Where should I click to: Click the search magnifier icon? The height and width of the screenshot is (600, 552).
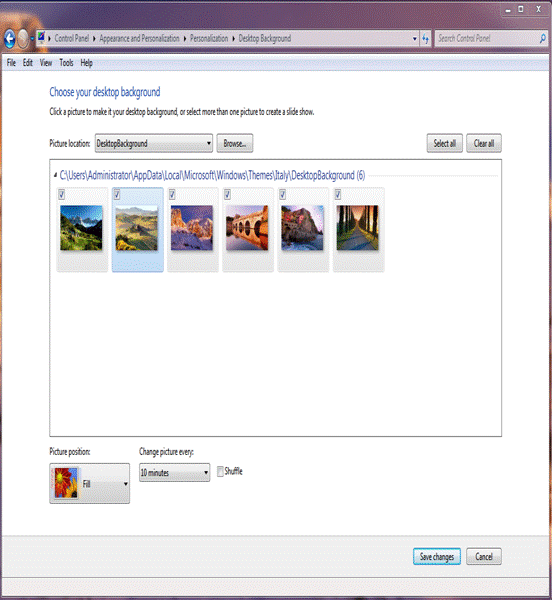(x=542, y=38)
